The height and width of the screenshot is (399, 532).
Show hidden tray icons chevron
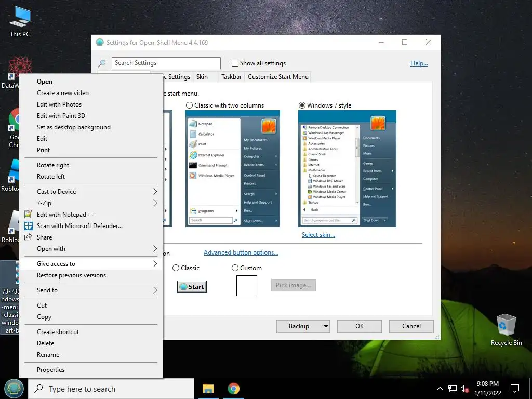[x=440, y=389]
